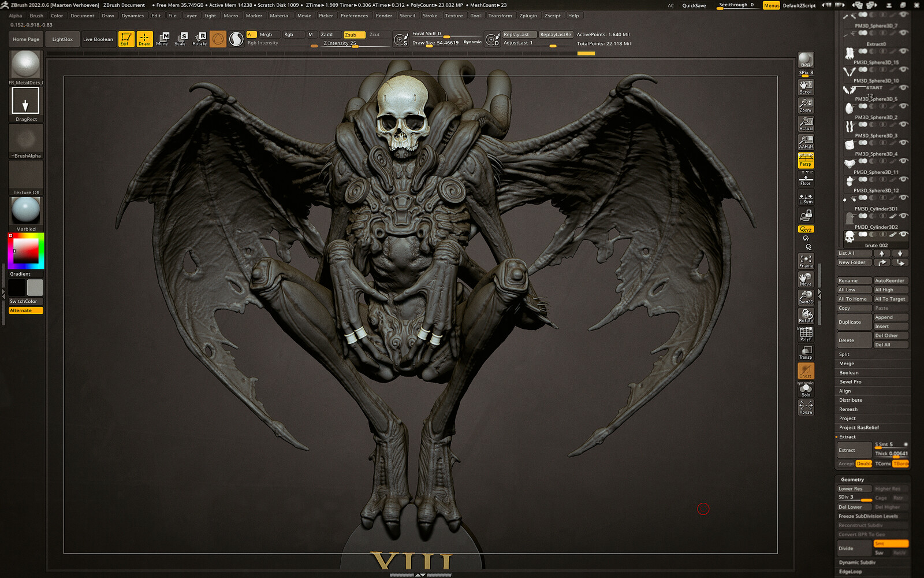The height and width of the screenshot is (578, 924).
Task: Open the Brush menu
Action: click(36, 16)
